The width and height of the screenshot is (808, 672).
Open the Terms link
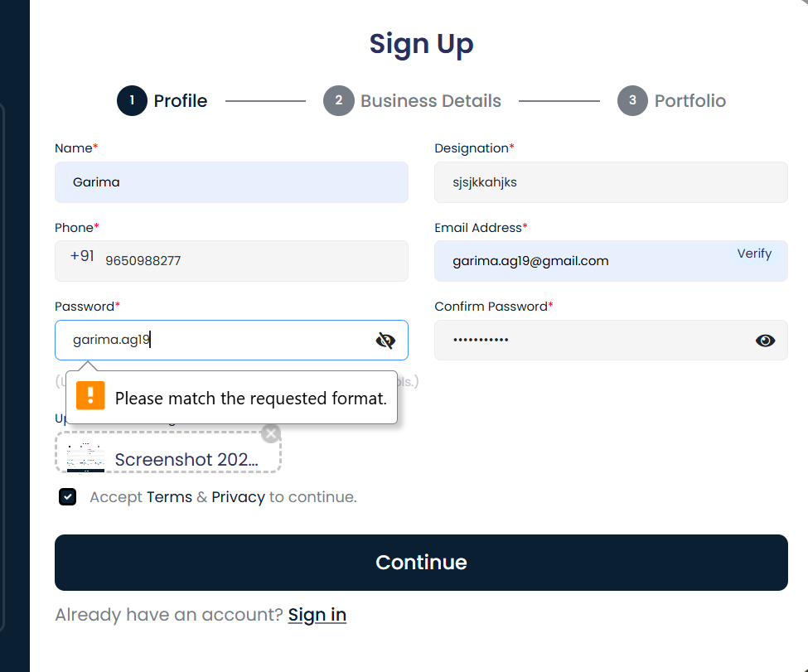click(169, 497)
